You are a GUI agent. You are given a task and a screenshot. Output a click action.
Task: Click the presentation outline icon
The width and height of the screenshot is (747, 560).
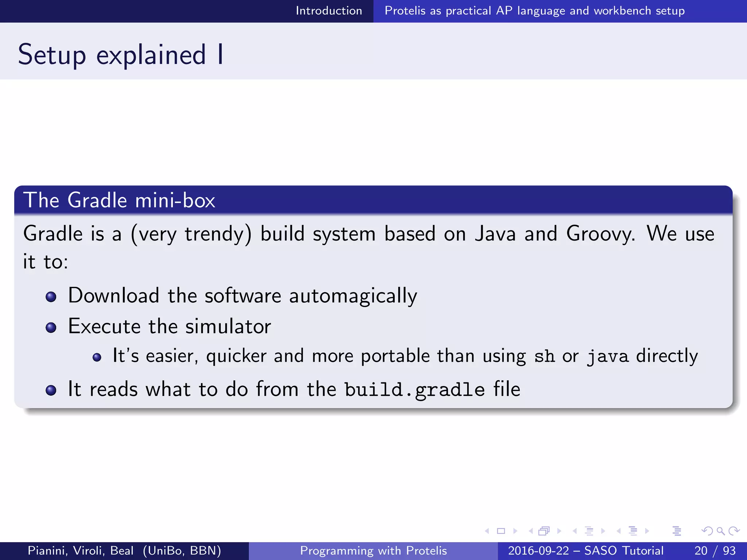(677, 531)
